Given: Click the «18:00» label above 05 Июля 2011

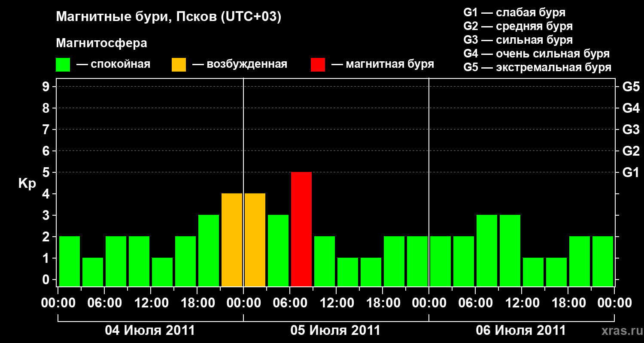Looking at the screenshot, I should pos(383,303).
